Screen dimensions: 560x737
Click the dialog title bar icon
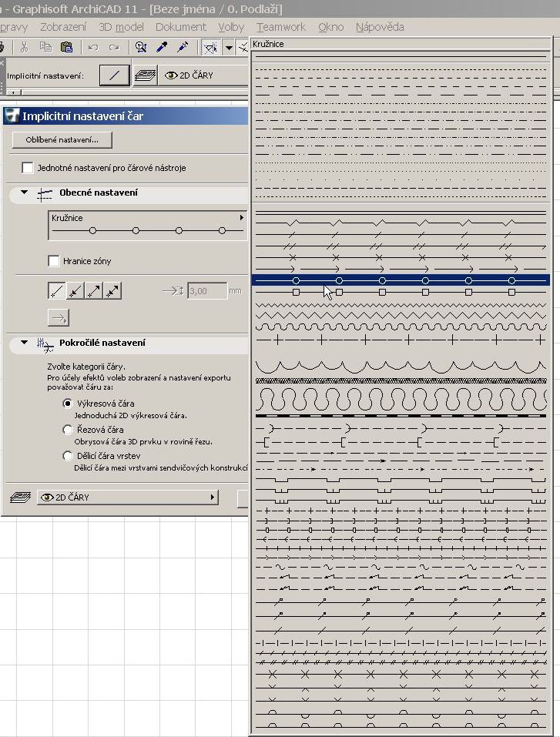[x=12, y=116]
